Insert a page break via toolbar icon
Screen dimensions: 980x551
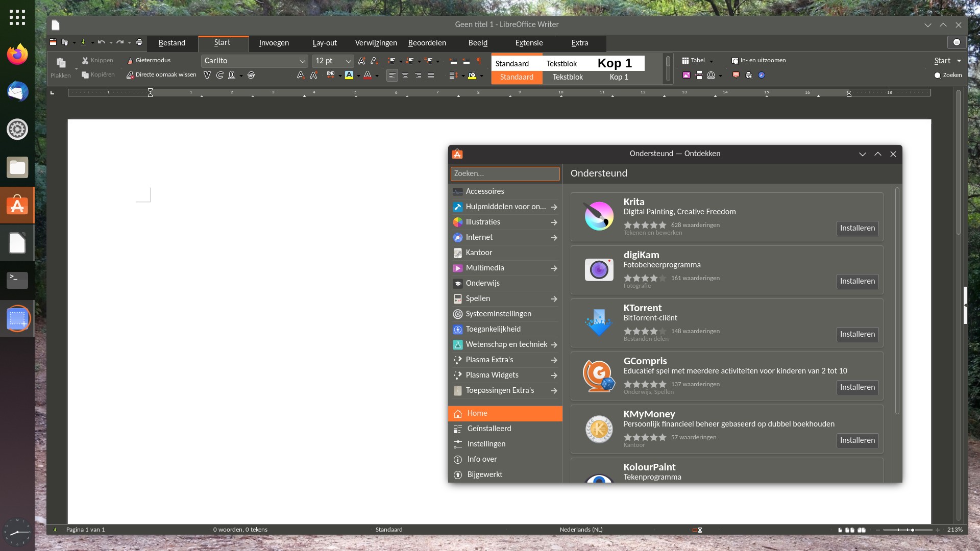(699, 75)
